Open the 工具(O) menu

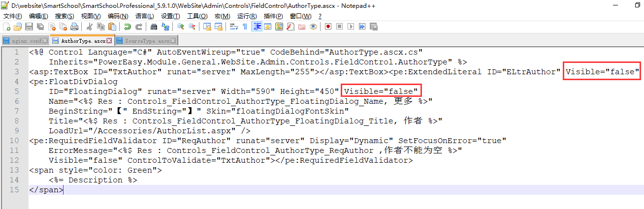tap(197, 16)
